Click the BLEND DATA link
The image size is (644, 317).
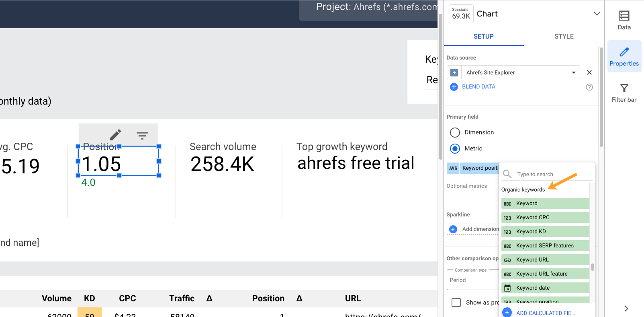(478, 86)
